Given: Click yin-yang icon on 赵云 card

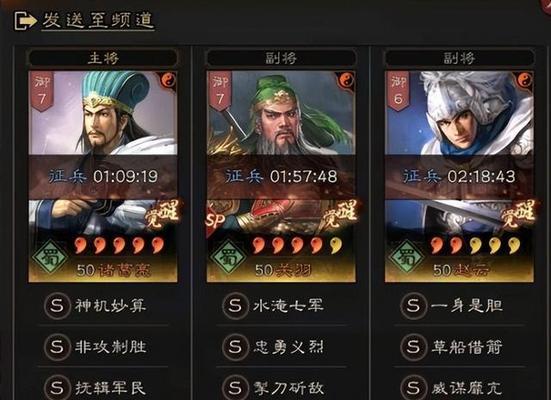Looking at the screenshot, I should pyautogui.click(x=525, y=80).
